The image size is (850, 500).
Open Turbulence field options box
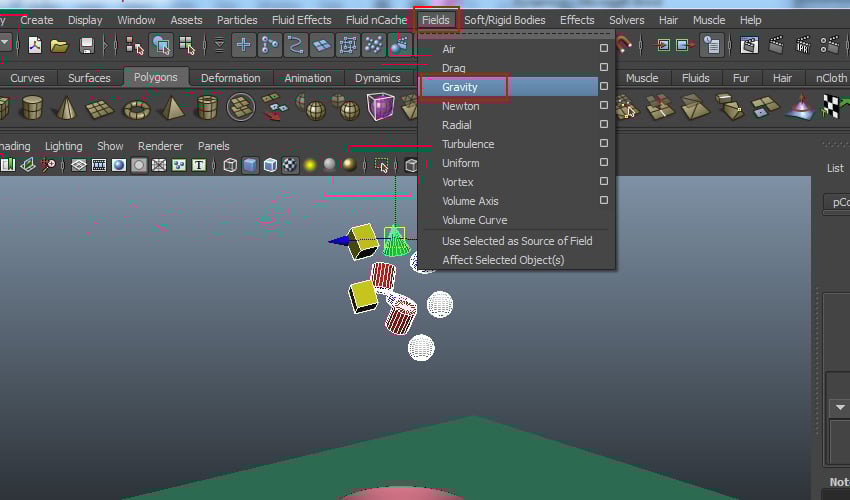603,143
